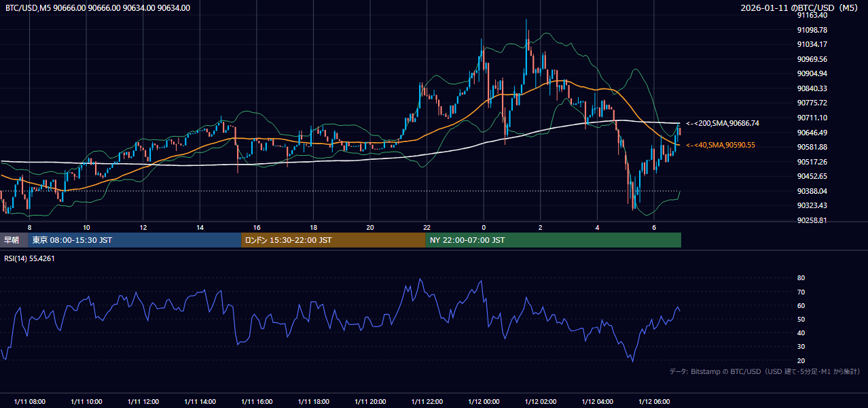Click the price axis value 91163.40
The image size is (868, 408).
point(812,15)
